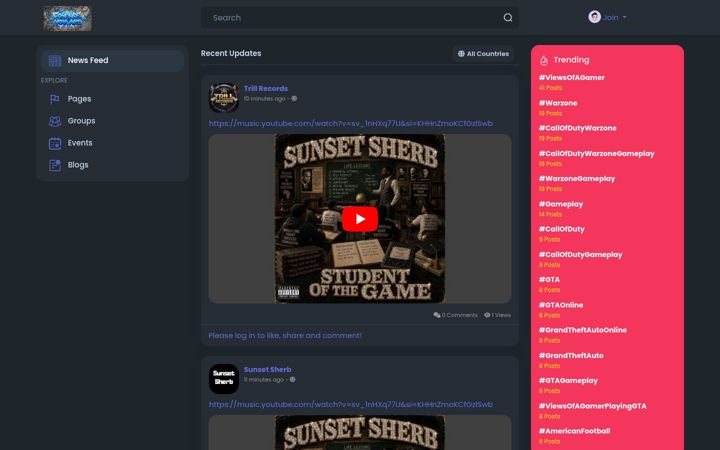Open trending hashtag #CallOfDutyGameplay
Screen dimensions: 720x450
[x=580, y=254]
